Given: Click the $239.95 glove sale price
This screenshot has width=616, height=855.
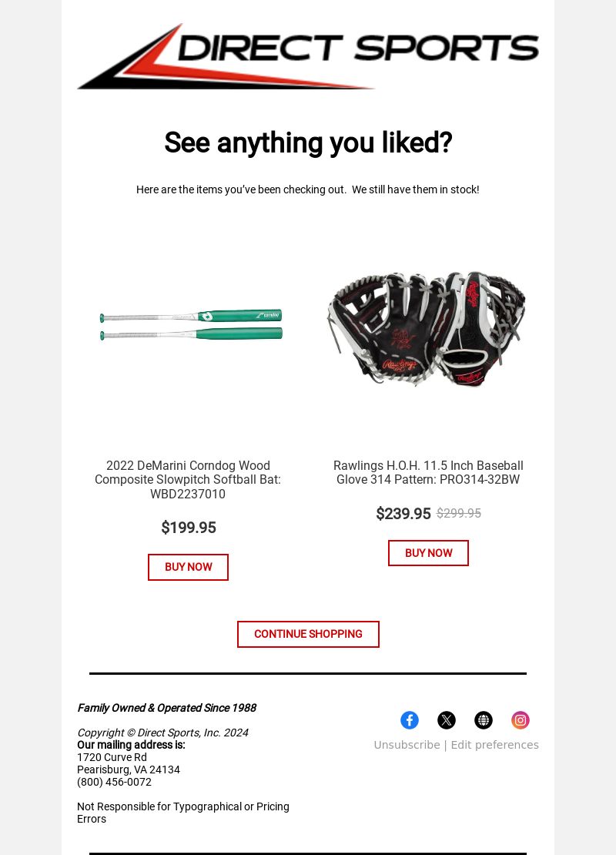Looking at the screenshot, I should pyautogui.click(x=403, y=514).
